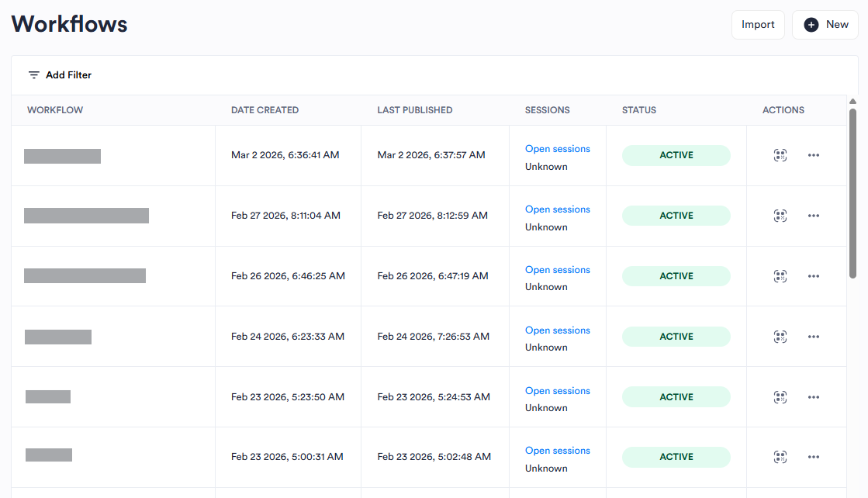
Task: Open sessions for Feb 24 2026 workflow
Action: pyautogui.click(x=558, y=330)
